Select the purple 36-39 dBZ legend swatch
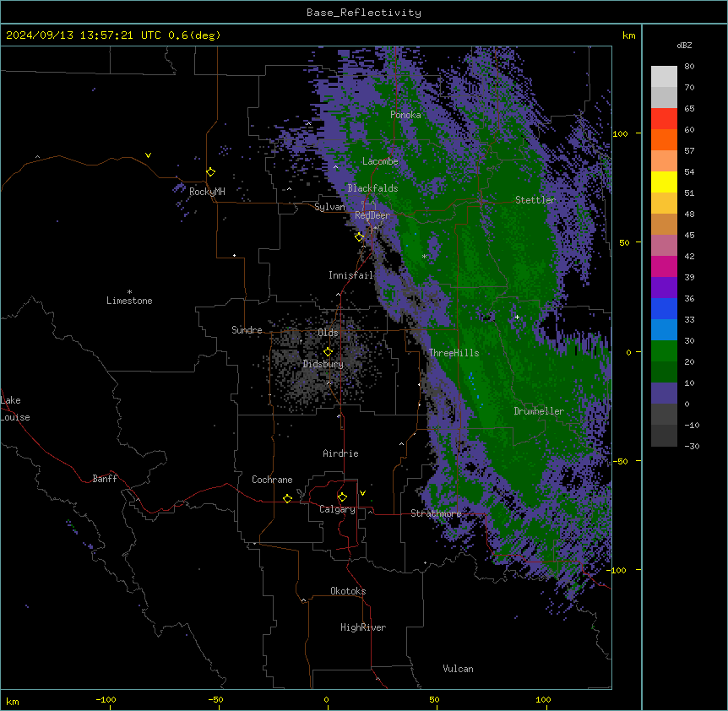The image size is (728, 711). [664, 288]
